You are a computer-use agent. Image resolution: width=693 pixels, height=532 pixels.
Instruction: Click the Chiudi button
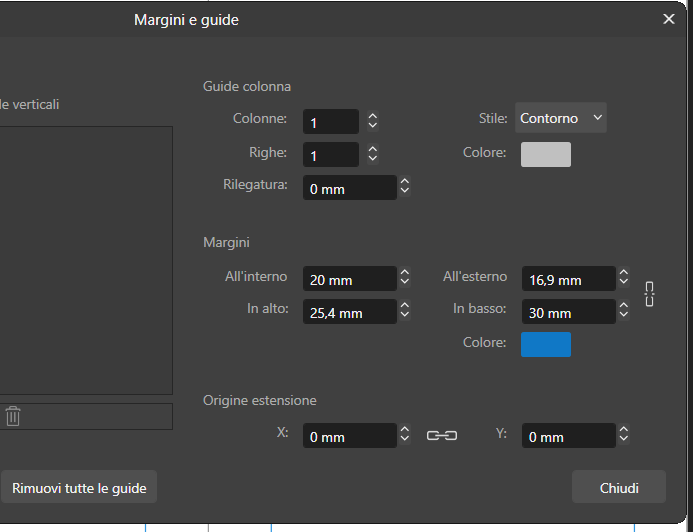(x=619, y=487)
